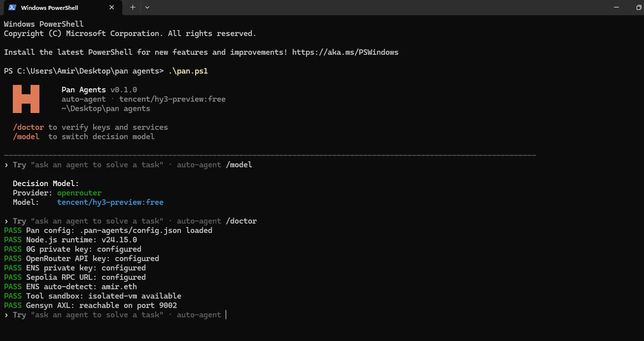The height and width of the screenshot is (341, 644).
Task: Open the new tab profile dropdown
Action: pyautogui.click(x=148, y=8)
